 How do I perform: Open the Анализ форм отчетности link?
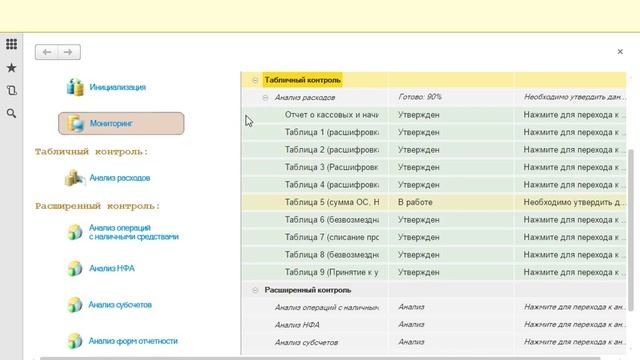click(x=133, y=341)
